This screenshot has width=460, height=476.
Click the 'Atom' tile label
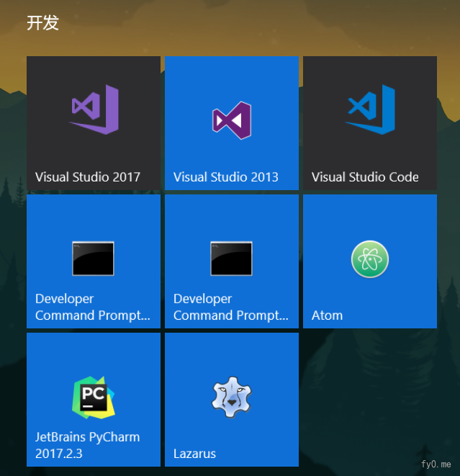point(327,315)
